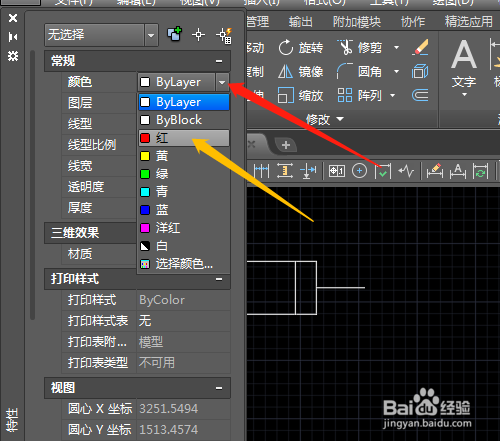Collapse the 视图 section
500x441 pixels.
point(219,388)
